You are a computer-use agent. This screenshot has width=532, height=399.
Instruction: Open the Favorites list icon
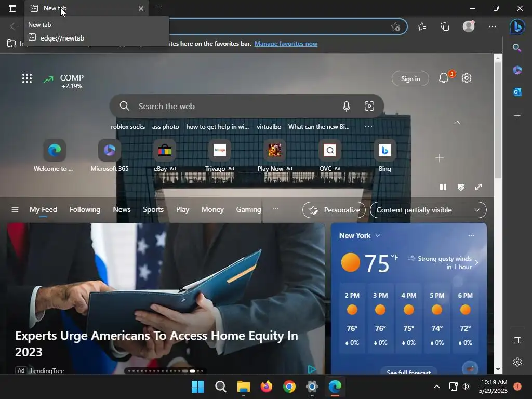(x=422, y=26)
